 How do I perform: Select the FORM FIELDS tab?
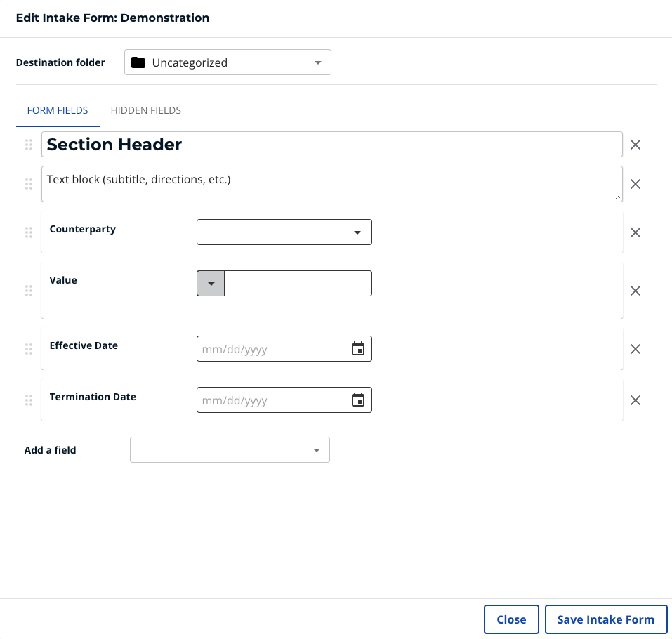pyautogui.click(x=58, y=110)
